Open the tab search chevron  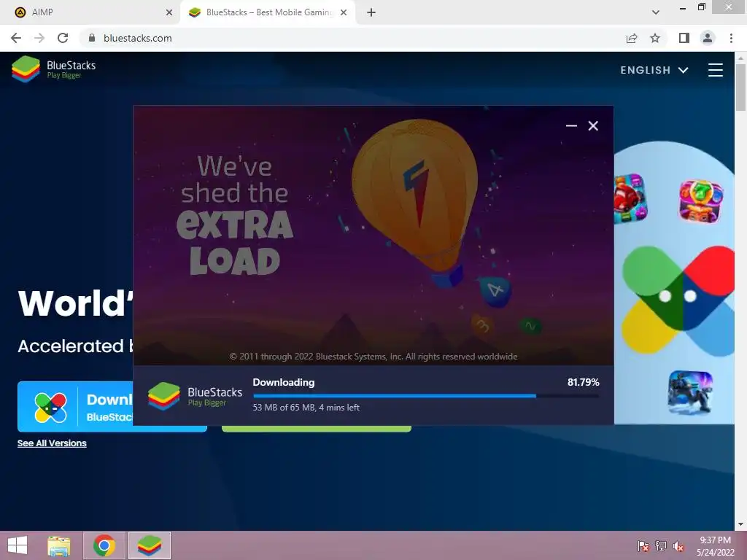pos(656,12)
